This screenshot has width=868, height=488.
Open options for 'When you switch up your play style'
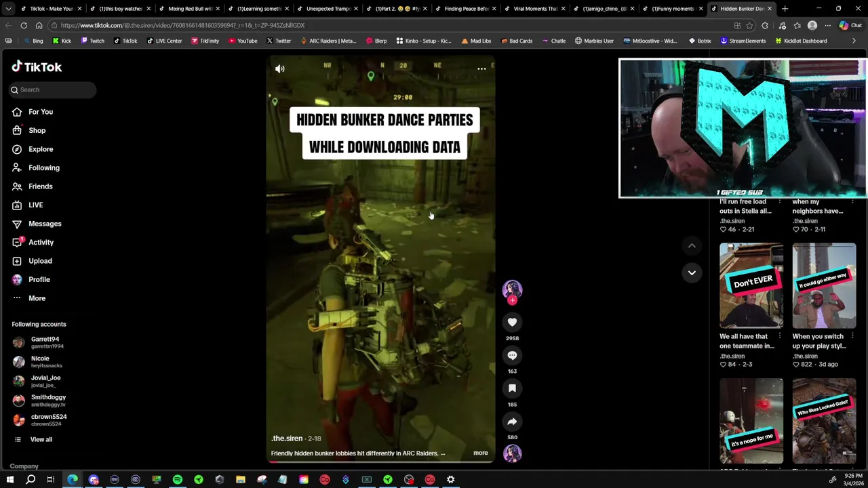click(852, 336)
